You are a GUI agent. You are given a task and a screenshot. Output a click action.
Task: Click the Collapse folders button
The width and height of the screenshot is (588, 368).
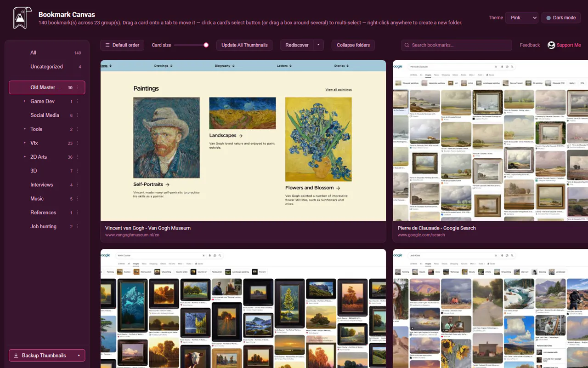click(x=353, y=45)
